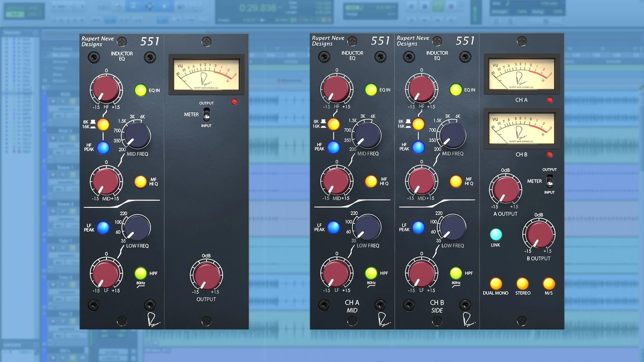Toggle LF PEAK on CH A MID strip
The width and height of the screenshot is (644, 362).
pos(334,227)
